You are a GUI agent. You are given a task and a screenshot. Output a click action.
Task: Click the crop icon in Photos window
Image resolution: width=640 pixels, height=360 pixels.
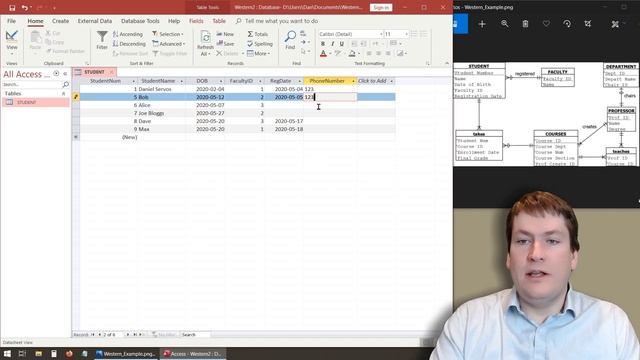pos(588,24)
